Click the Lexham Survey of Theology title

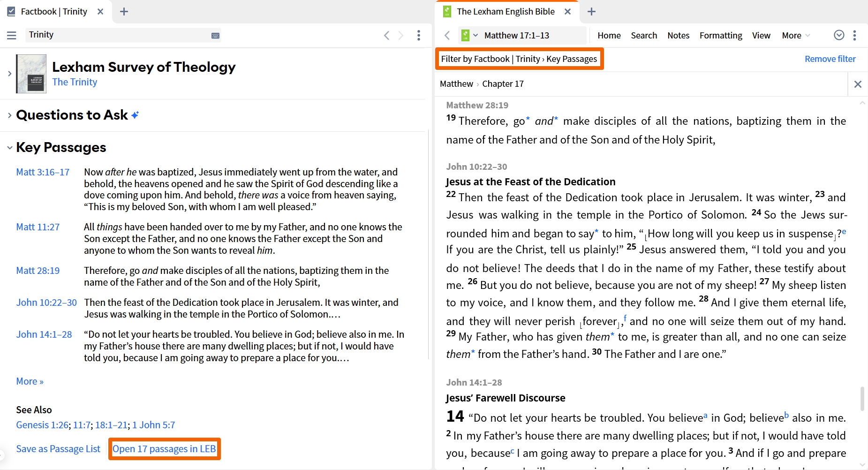tap(144, 67)
